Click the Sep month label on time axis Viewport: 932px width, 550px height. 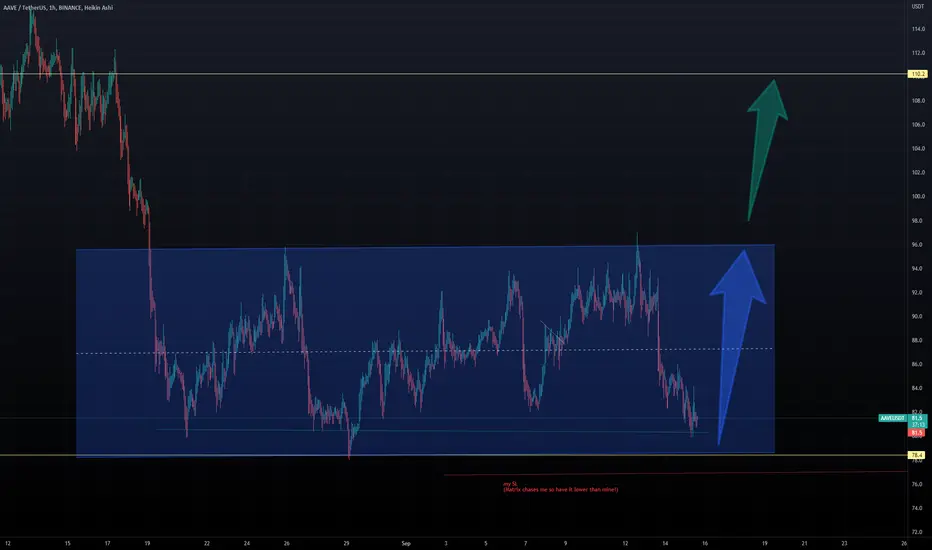coord(406,543)
